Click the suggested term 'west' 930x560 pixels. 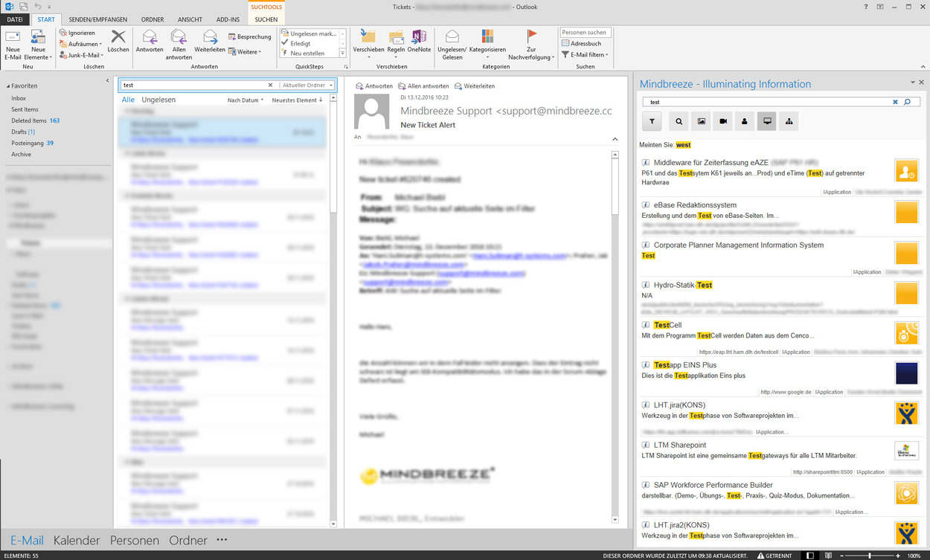click(683, 145)
